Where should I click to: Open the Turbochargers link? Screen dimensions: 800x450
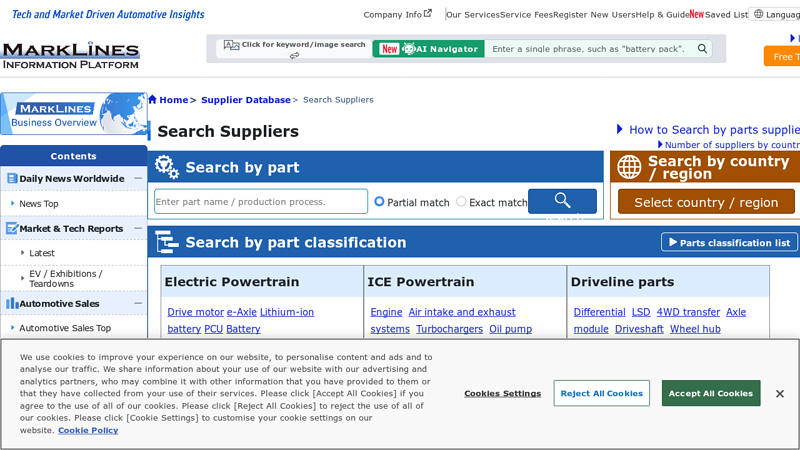tap(449, 329)
